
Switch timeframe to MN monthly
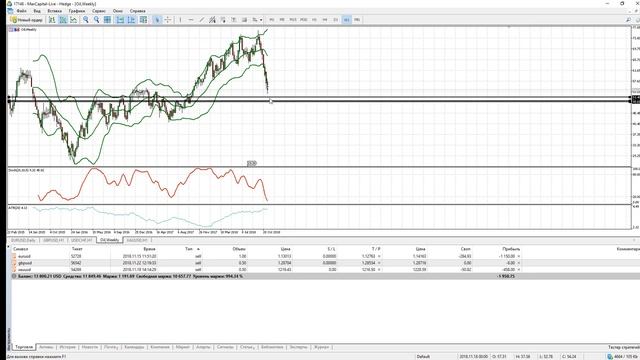tap(357, 20)
